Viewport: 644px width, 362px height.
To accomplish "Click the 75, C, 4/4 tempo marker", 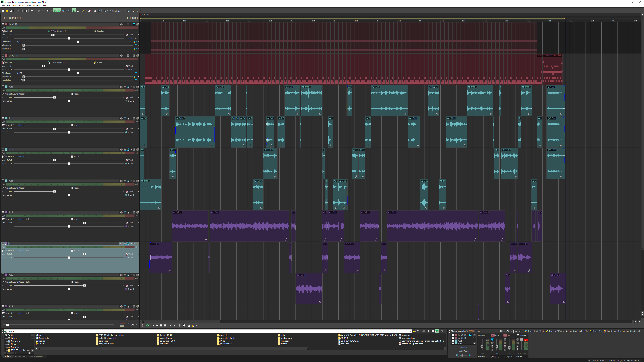I will 145,15.
